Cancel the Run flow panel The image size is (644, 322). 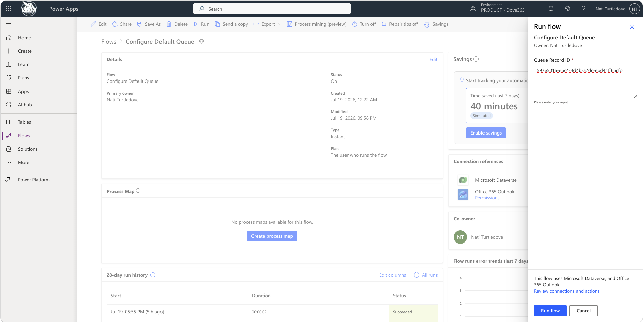[584, 311]
